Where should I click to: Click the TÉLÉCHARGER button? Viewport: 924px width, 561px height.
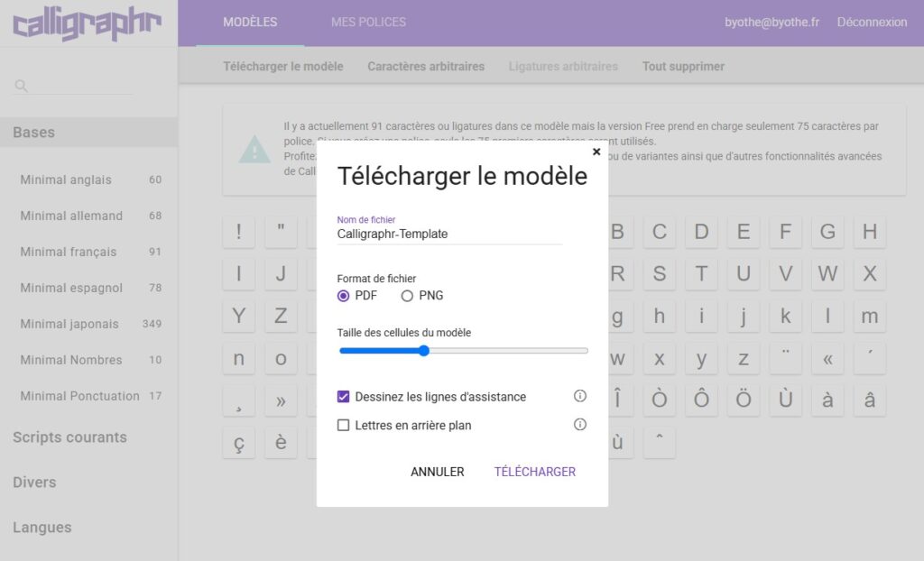coord(534,472)
